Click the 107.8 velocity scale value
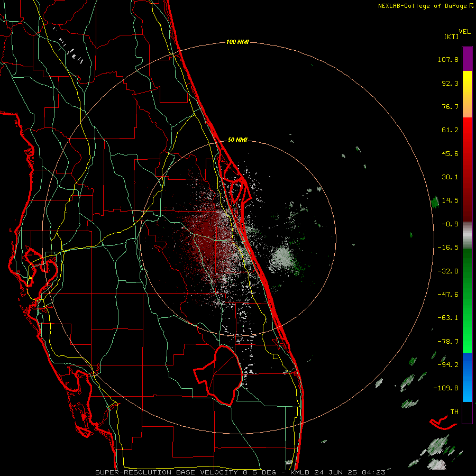 tap(448, 60)
